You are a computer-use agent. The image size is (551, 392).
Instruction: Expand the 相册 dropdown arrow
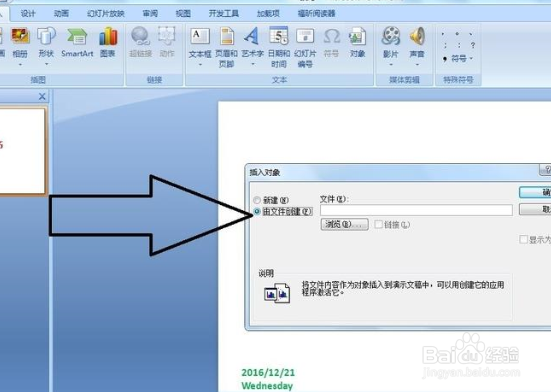(x=20, y=65)
